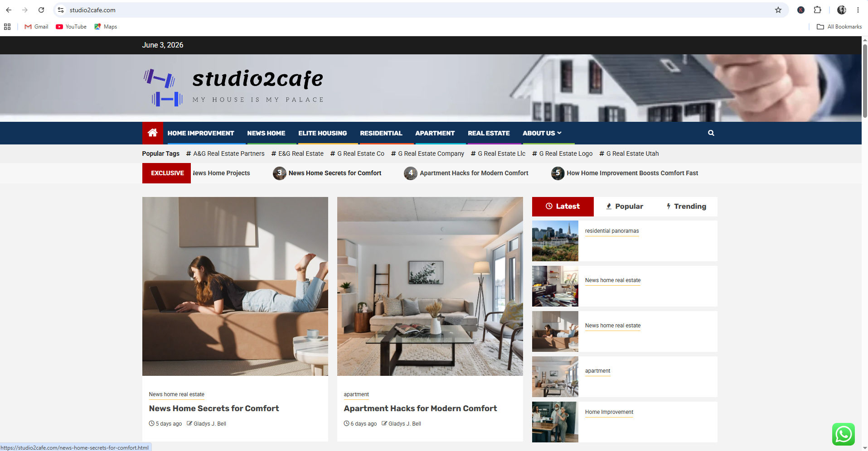
Task: Open the Residential menu item
Action: [381, 133]
